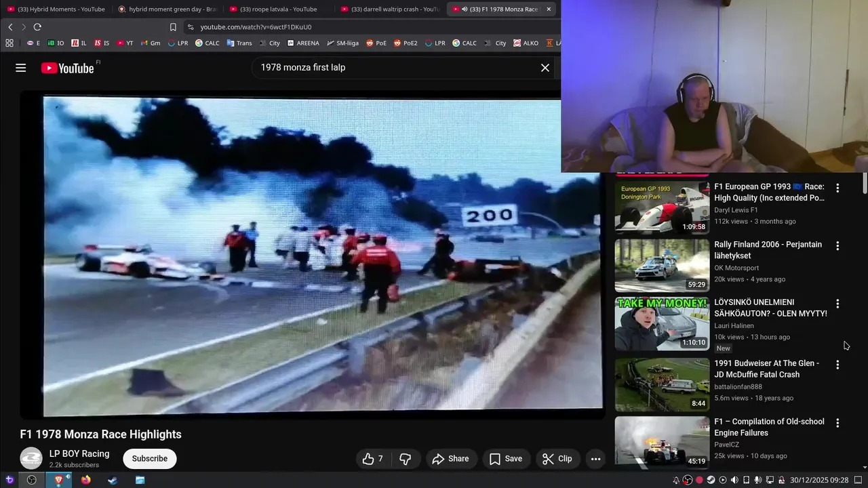Open Daryl Lewis F1 channel link
Screen dimensions: 868x488
pos(736,210)
